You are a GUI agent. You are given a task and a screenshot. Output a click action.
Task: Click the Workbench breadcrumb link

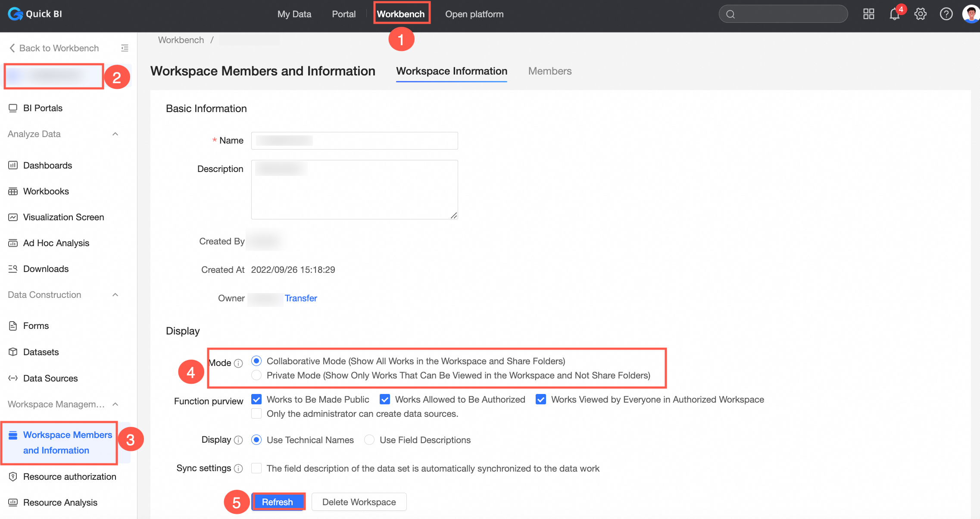pos(181,40)
